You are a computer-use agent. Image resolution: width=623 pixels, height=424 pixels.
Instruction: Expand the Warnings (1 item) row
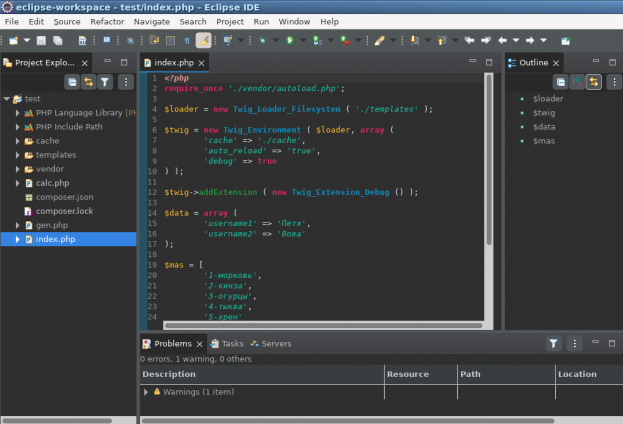(146, 392)
